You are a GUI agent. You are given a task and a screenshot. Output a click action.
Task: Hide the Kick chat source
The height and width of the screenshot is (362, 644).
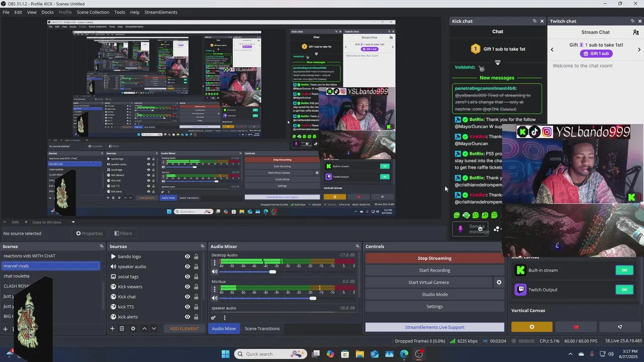tap(187, 297)
